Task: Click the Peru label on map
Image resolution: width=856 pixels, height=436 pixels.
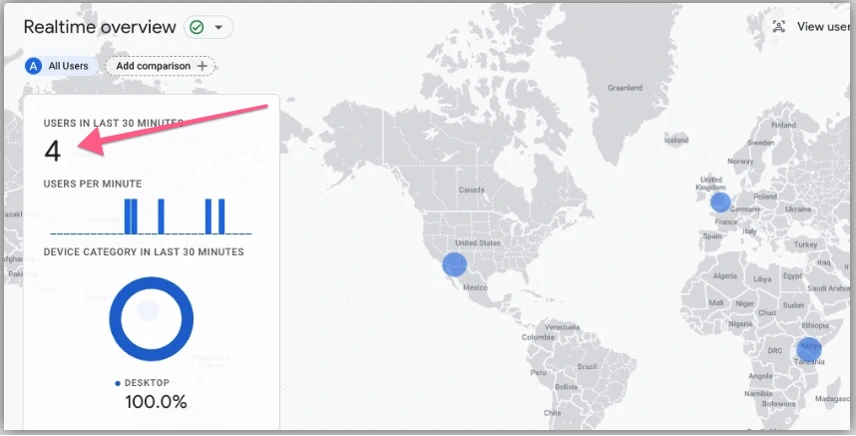Action: coord(538,373)
